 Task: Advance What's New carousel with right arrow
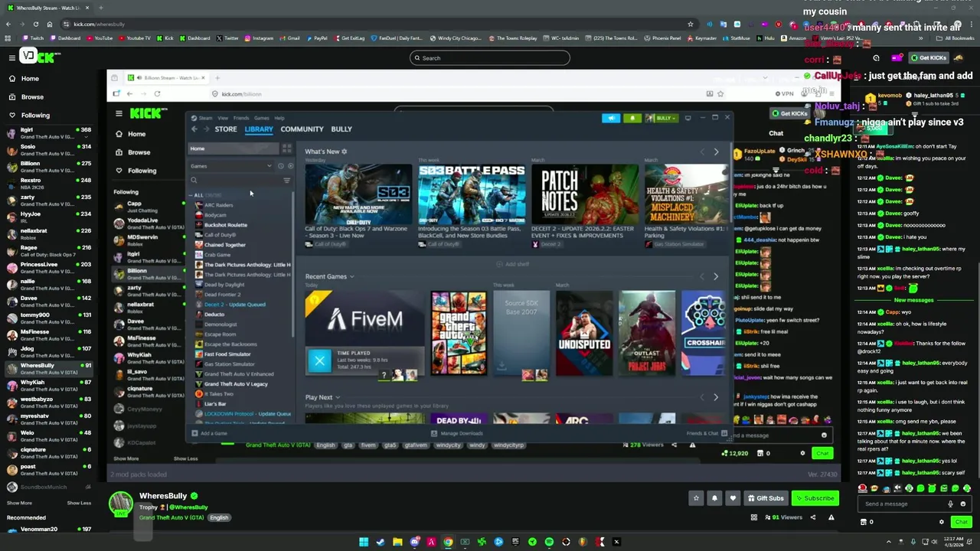tap(716, 152)
